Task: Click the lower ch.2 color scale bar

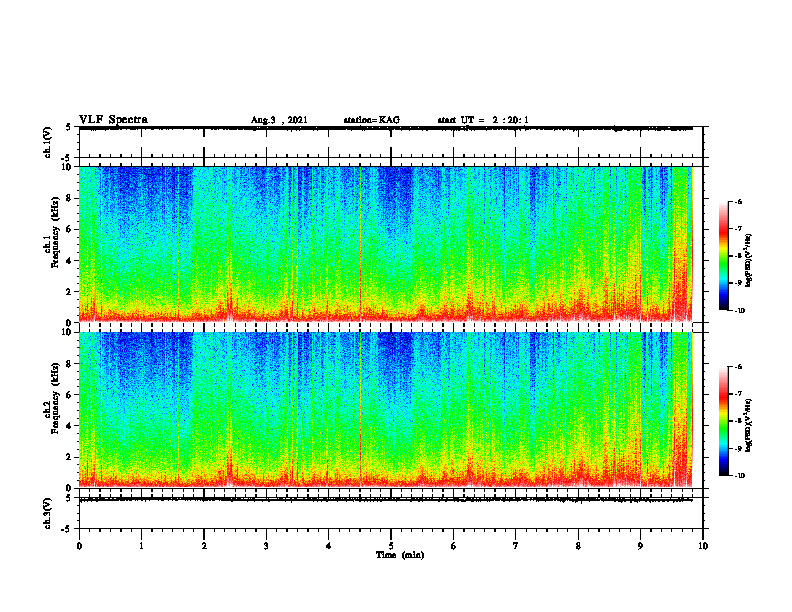Action: [723, 421]
